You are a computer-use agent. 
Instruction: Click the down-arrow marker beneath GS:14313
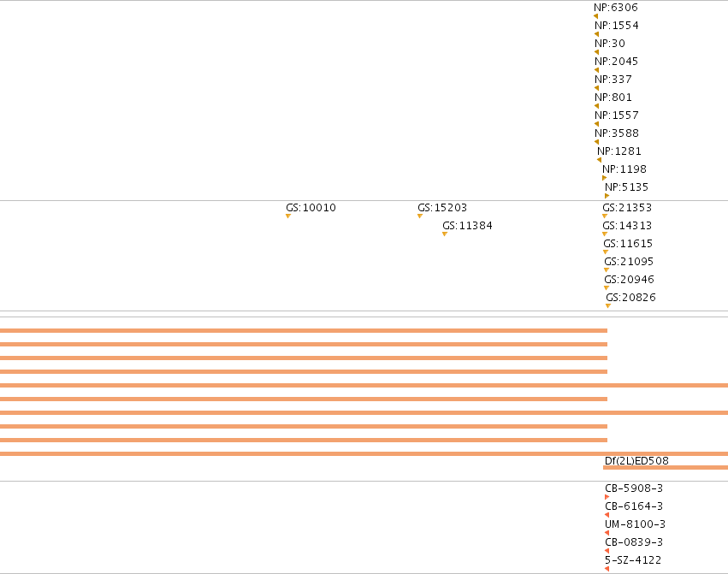(x=605, y=234)
